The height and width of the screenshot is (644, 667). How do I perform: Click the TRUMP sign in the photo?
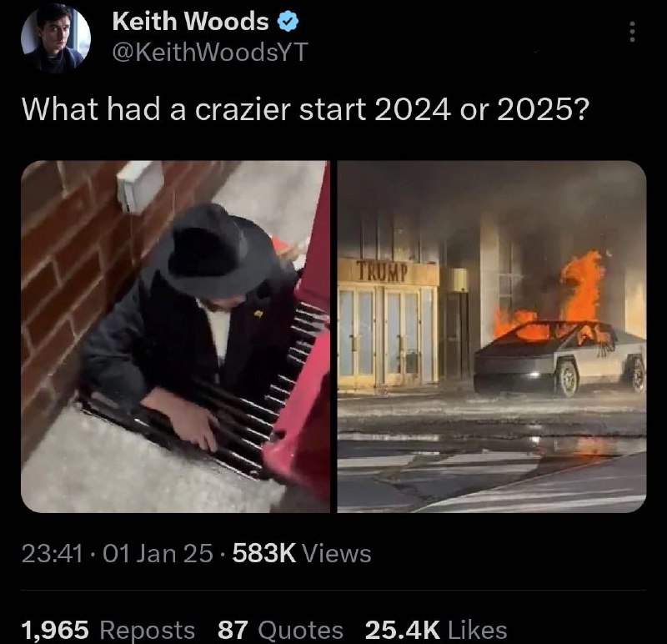pyautogui.click(x=382, y=272)
